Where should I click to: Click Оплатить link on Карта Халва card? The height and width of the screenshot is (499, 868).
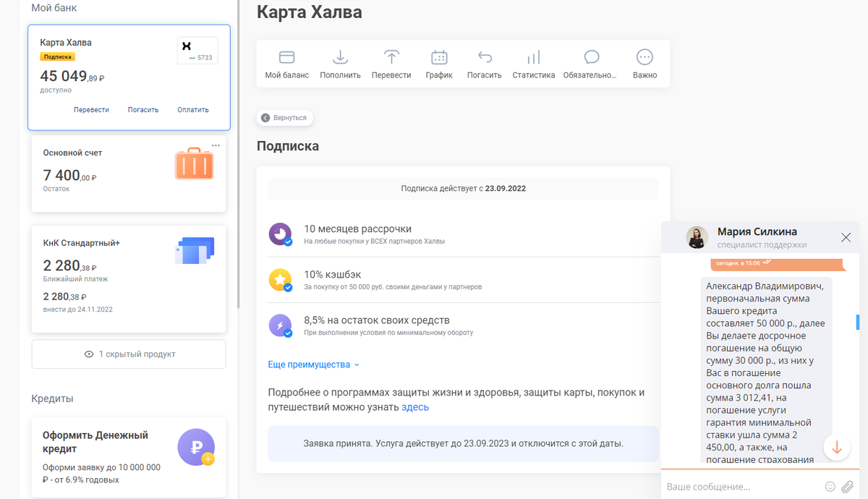(x=193, y=110)
